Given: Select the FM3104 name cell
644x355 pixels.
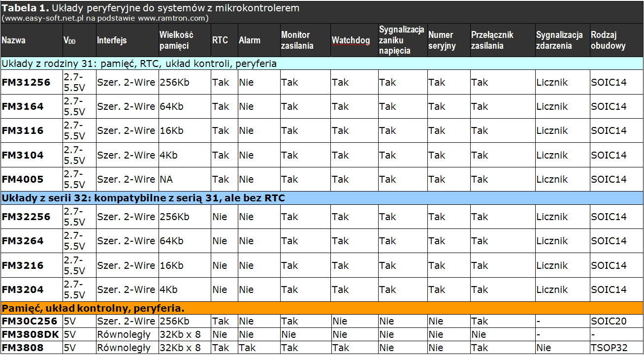Looking at the screenshot, I should point(31,155).
